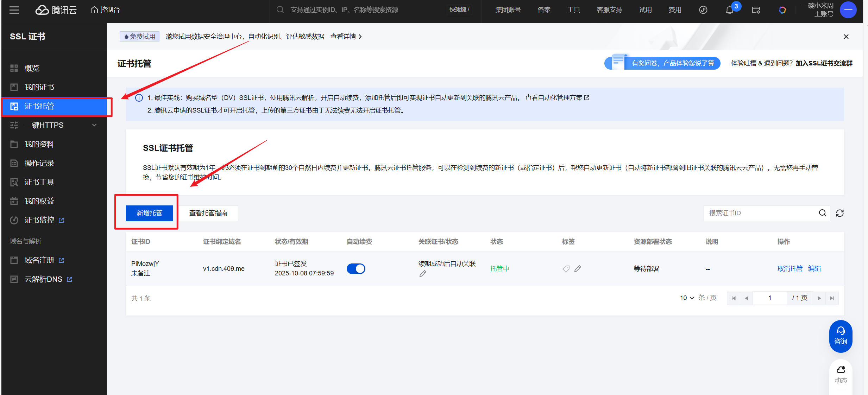Open the notifications bell with 3 alerts
The image size is (868, 395).
pos(729,10)
